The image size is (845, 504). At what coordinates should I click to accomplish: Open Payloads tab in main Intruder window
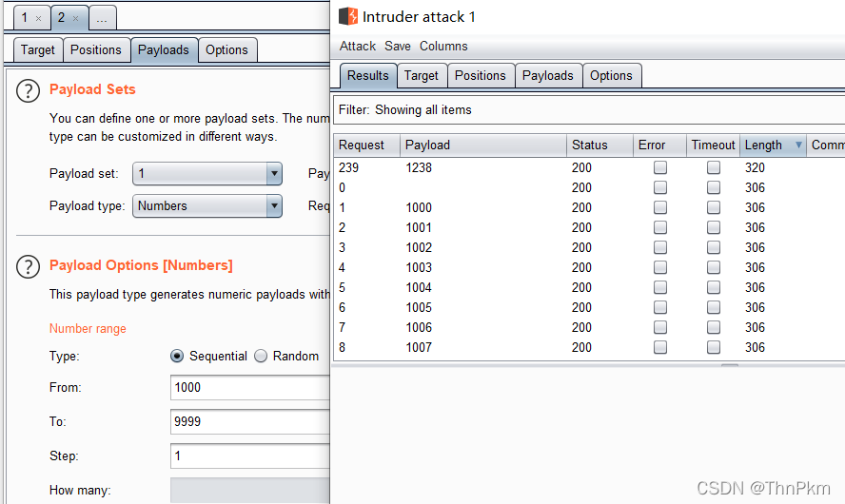point(164,50)
